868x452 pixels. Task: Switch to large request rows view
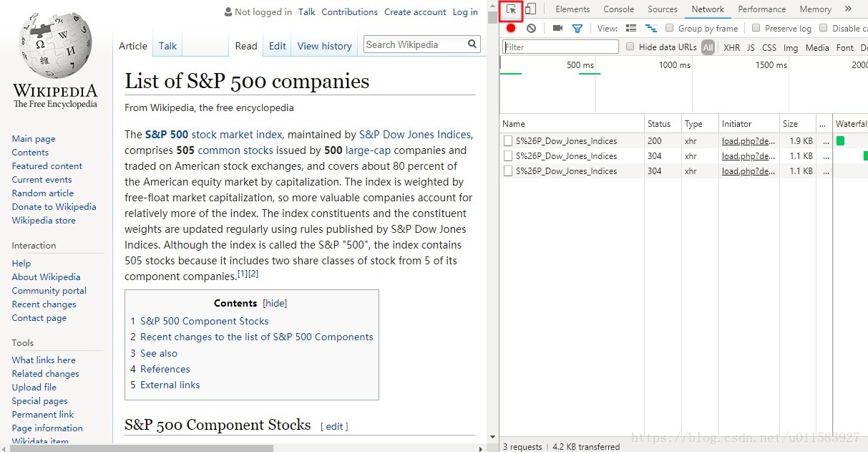(631, 29)
